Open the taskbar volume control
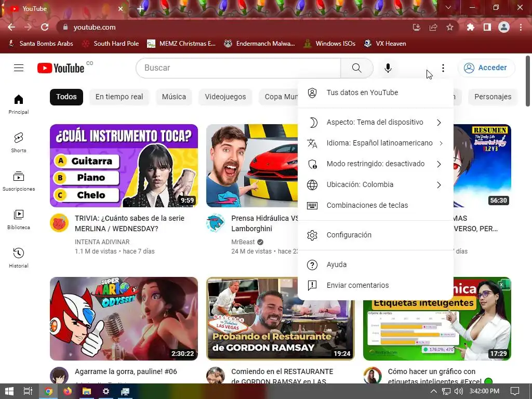 pos(458,391)
